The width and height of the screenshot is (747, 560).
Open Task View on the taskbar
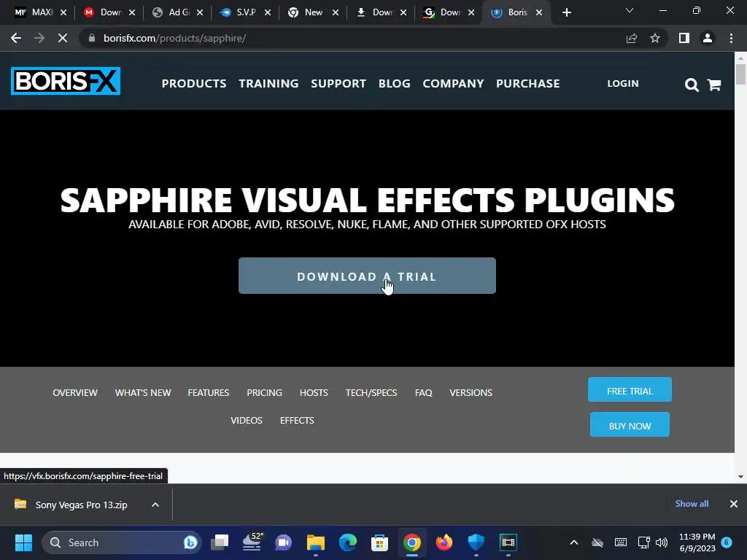pos(220,542)
